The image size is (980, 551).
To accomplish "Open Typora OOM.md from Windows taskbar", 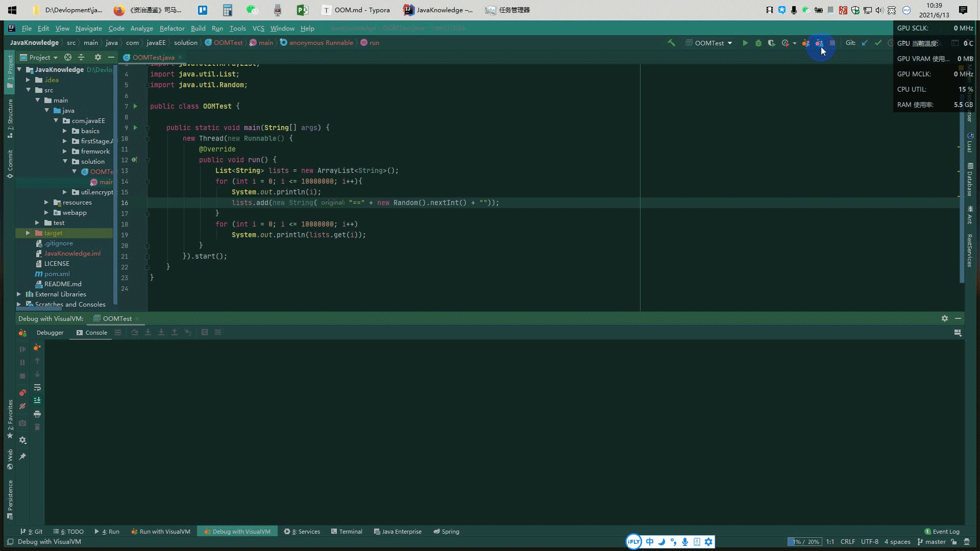I will 356,10.
